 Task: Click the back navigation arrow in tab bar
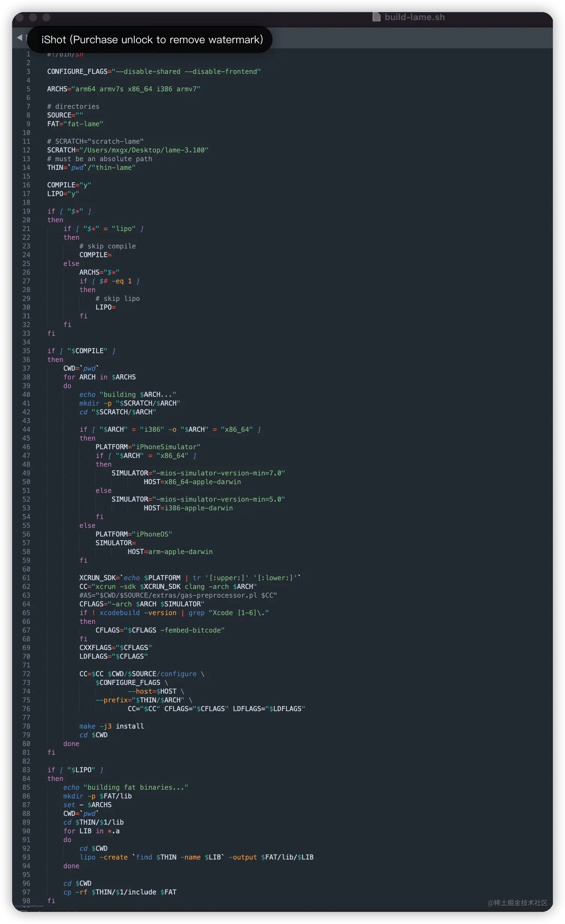click(x=19, y=37)
